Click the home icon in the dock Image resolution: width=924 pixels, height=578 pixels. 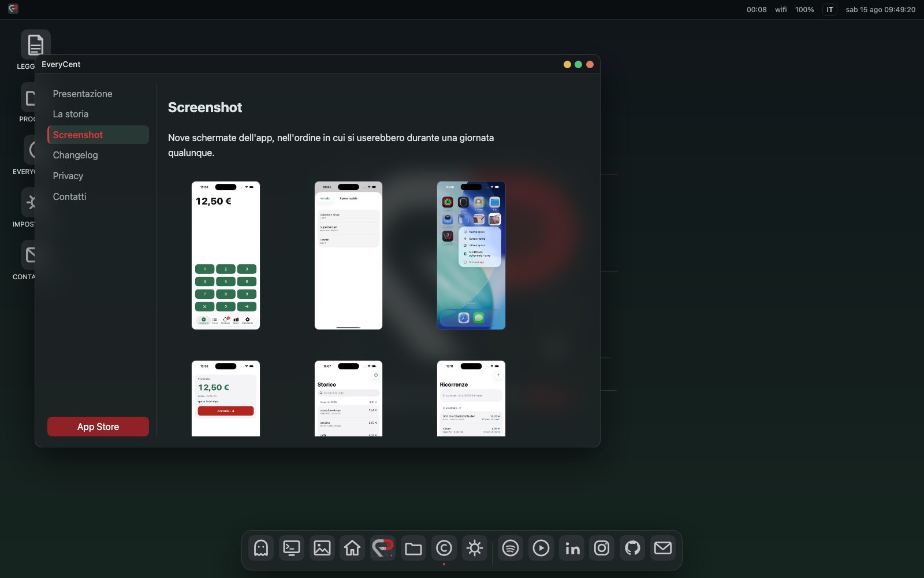(x=352, y=548)
